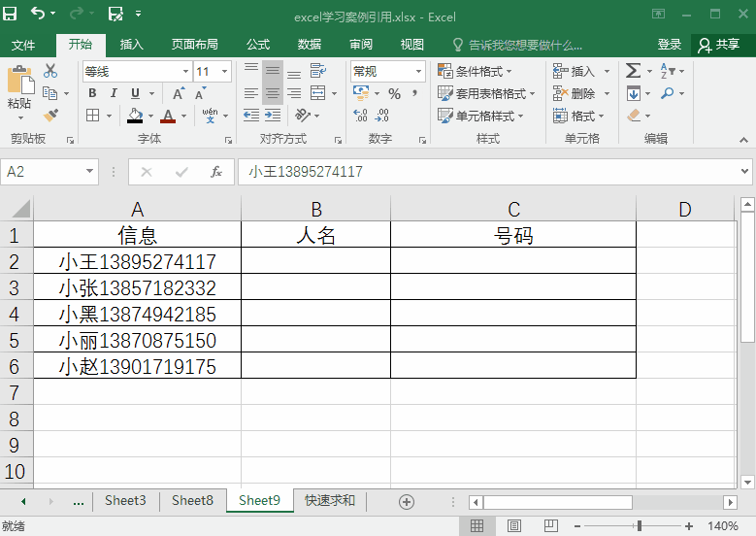The height and width of the screenshot is (536, 756).
Task: Click the cell borders icon
Action: click(92, 116)
